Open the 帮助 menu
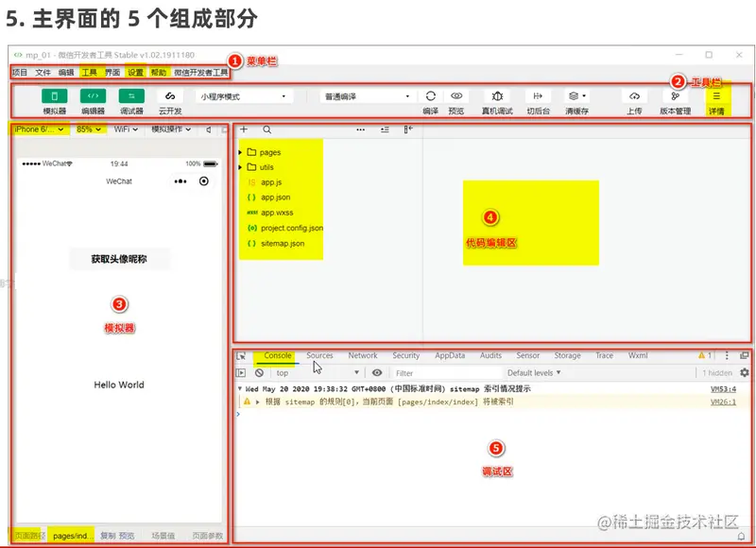The width and height of the screenshot is (756, 548). [x=159, y=73]
